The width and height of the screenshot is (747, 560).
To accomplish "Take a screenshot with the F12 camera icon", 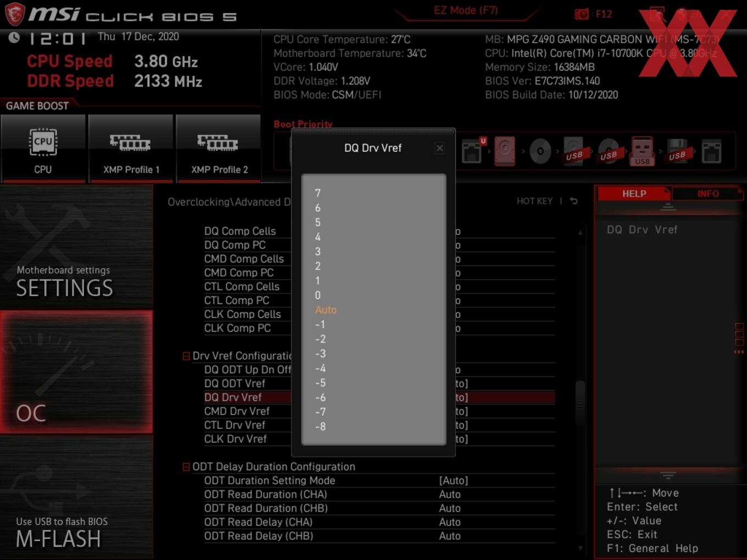I will click(581, 14).
